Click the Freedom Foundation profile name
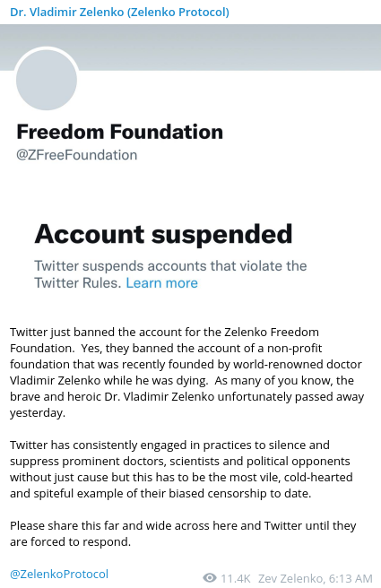The width and height of the screenshot is (381, 588). coord(119,132)
